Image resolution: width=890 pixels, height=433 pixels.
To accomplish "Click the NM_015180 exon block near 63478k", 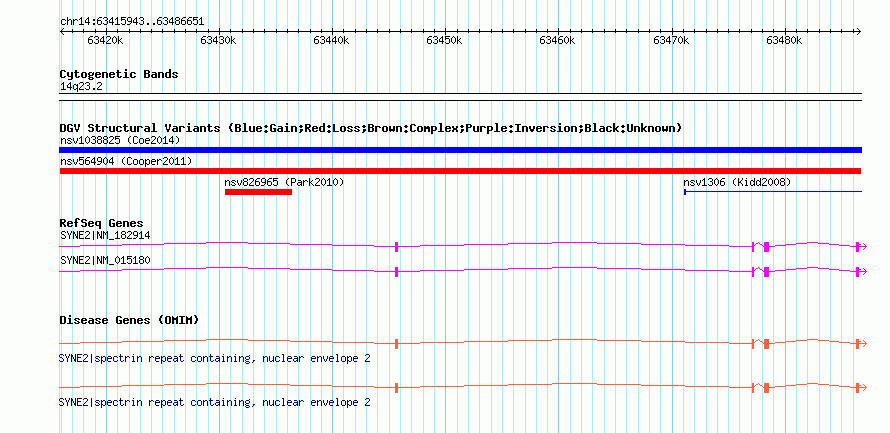I will point(766,272).
